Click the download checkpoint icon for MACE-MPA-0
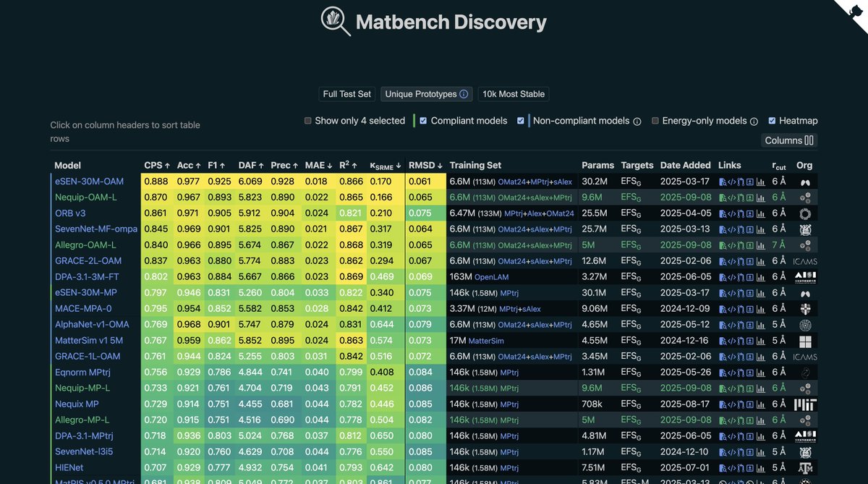The width and height of the screenshot is (868, 484). pyautogui.click(x=750, y=308)
